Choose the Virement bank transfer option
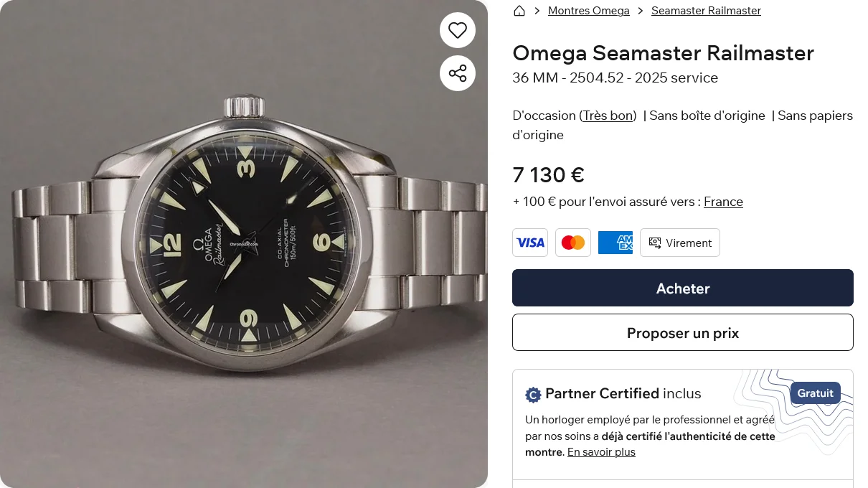Screen dimensions: 868x488 (x=680, y=243)
